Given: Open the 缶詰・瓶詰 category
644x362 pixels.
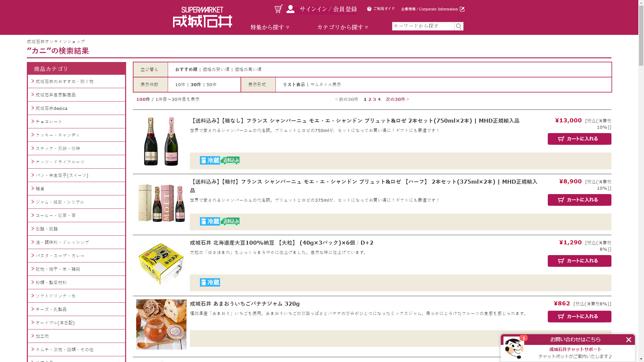Looking at the screenshot, I should tap(47, 229).
